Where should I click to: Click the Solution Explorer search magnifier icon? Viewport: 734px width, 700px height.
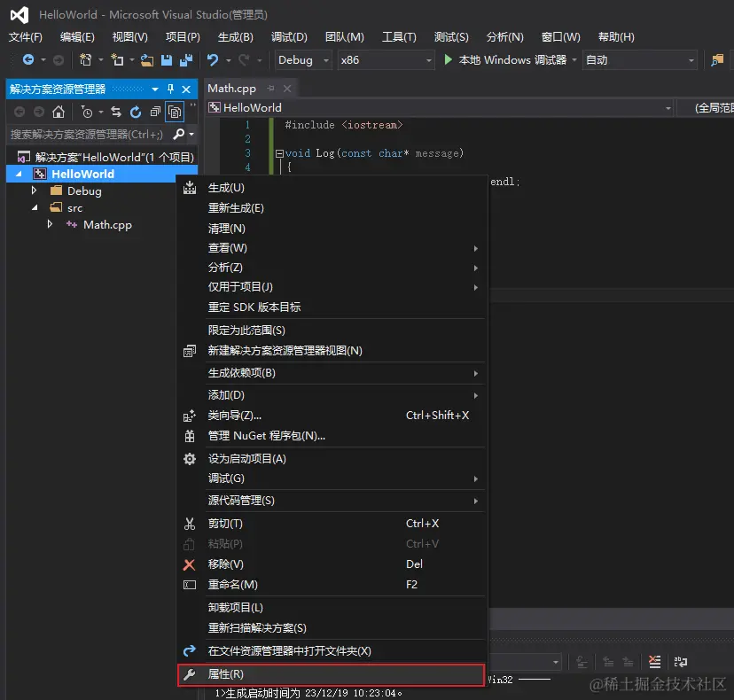tap(178, 135)
